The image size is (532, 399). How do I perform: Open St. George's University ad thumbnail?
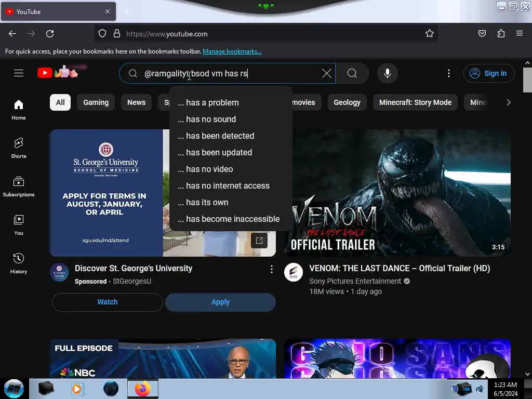point(106,193)
